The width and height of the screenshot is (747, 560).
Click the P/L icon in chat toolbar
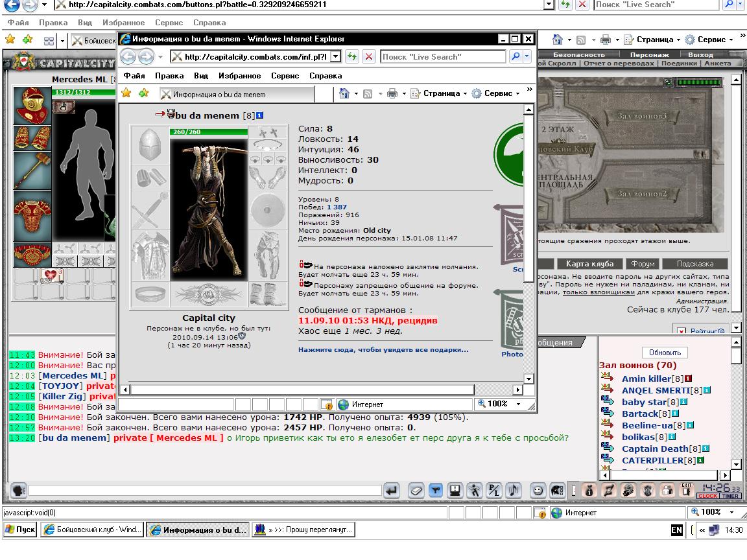point(494,491)
